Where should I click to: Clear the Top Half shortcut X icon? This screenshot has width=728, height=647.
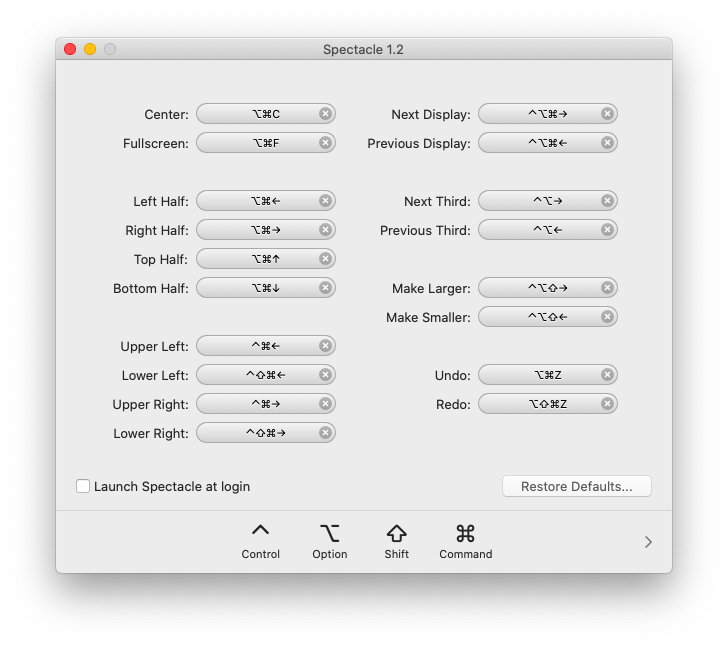point(325,259)
